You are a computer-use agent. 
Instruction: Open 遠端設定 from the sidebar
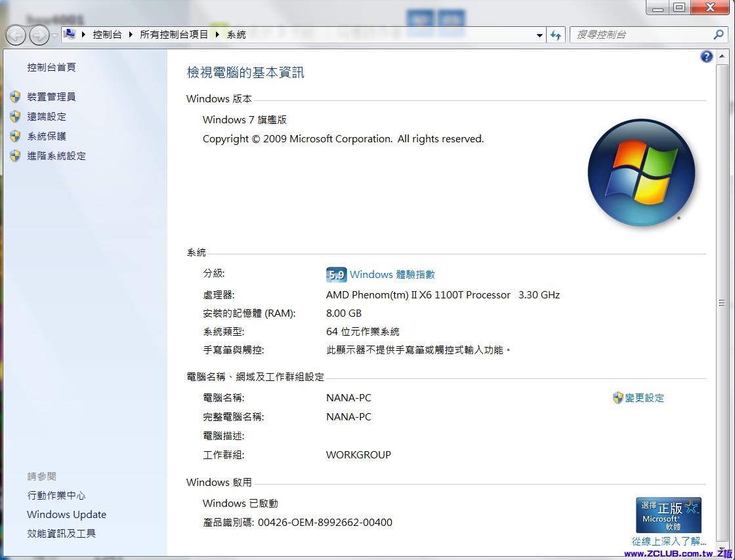47,117
